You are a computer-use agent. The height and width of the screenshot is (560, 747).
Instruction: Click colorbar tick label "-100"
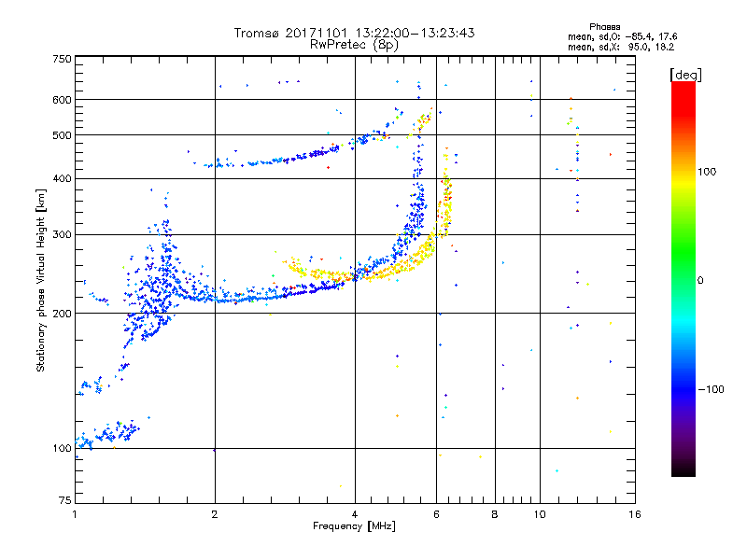[711, 389]
